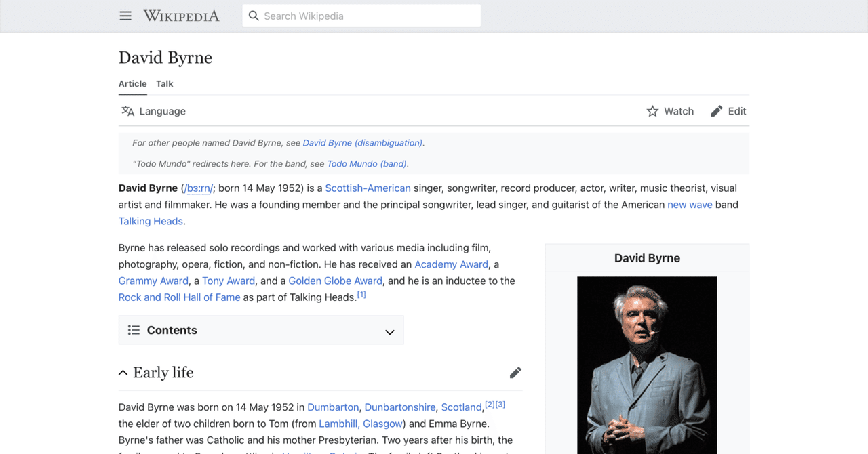Expand Contents with the chevron arrow
Viewport: 868px width, 454px height.
click(x=390, y=331)
